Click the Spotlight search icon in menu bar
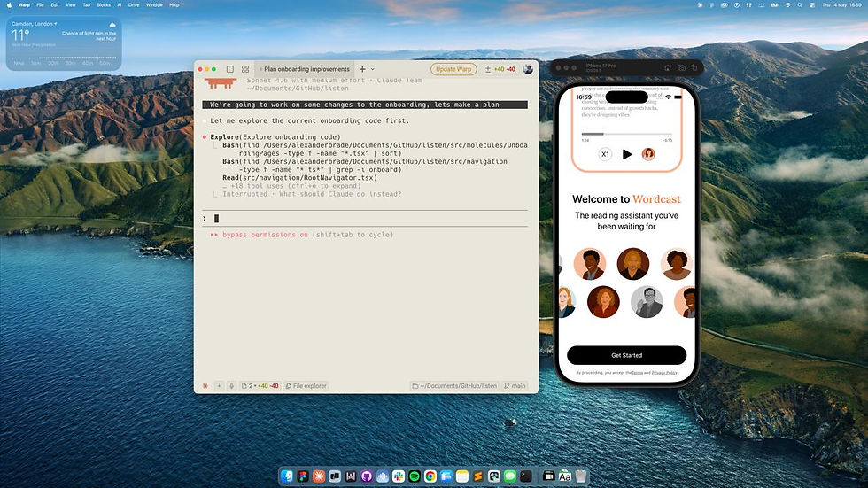The image size is (868, 488). 800,5
